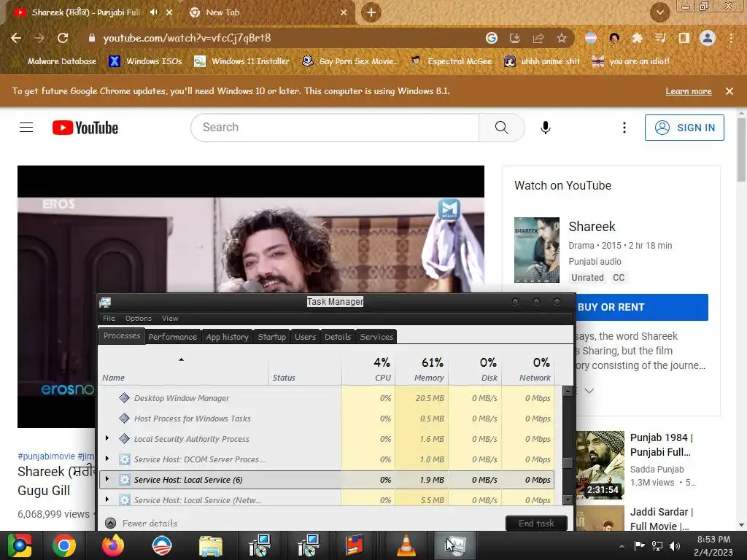Viewport: 747px width, 560px height.
Task: Focus the YouTube Search field
Action: tap(335, 128)
